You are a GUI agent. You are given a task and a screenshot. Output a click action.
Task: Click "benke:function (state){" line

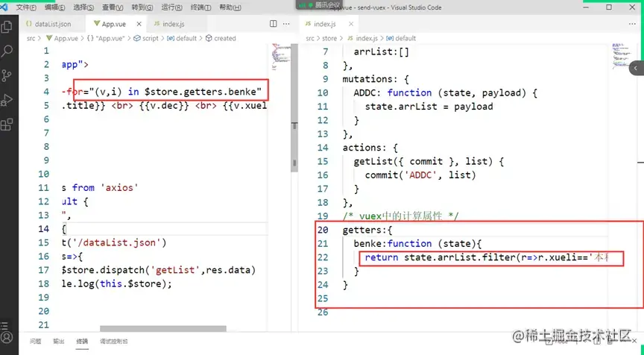point(417,244)
